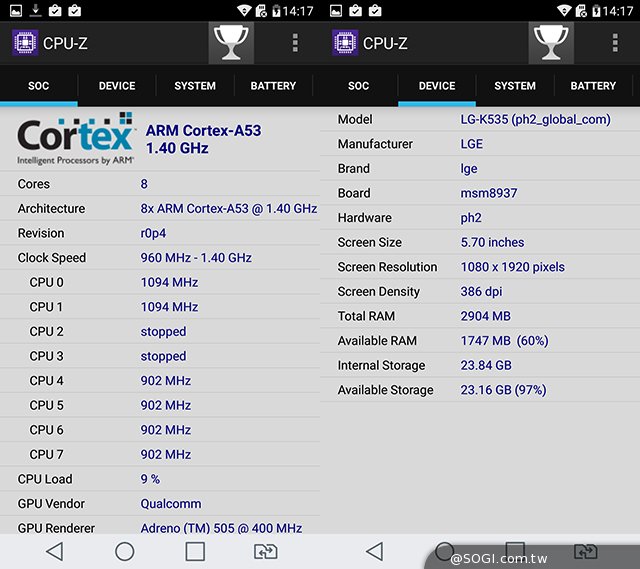Image resolution: width=640 pixels, height=569 pixels.
Task: Tap the Back navigation button on the right screen
Action: pyautogui.click(x=374, y=551)
